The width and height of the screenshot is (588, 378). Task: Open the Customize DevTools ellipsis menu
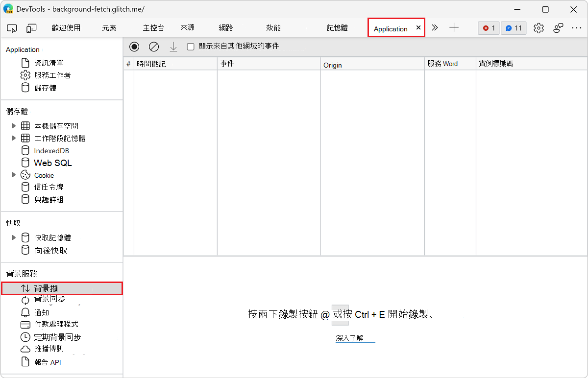coord(576,28)
